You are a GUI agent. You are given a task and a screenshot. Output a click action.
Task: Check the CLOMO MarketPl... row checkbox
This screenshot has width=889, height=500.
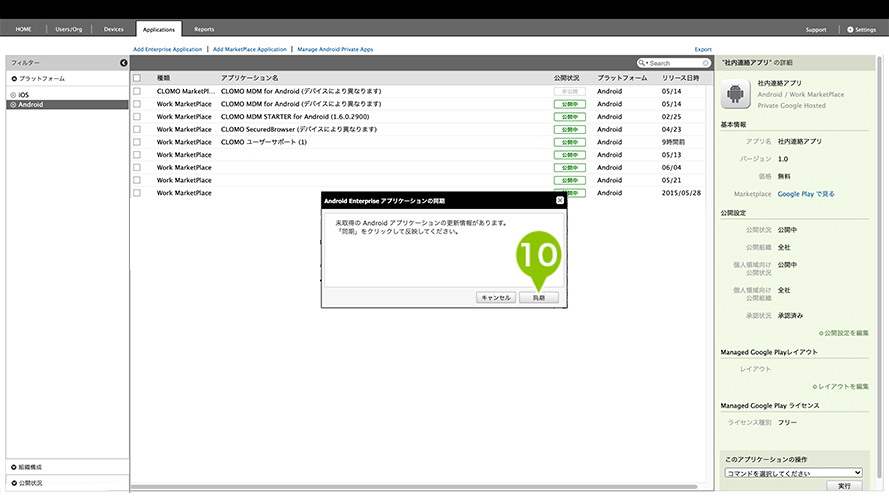coord(137,91)
